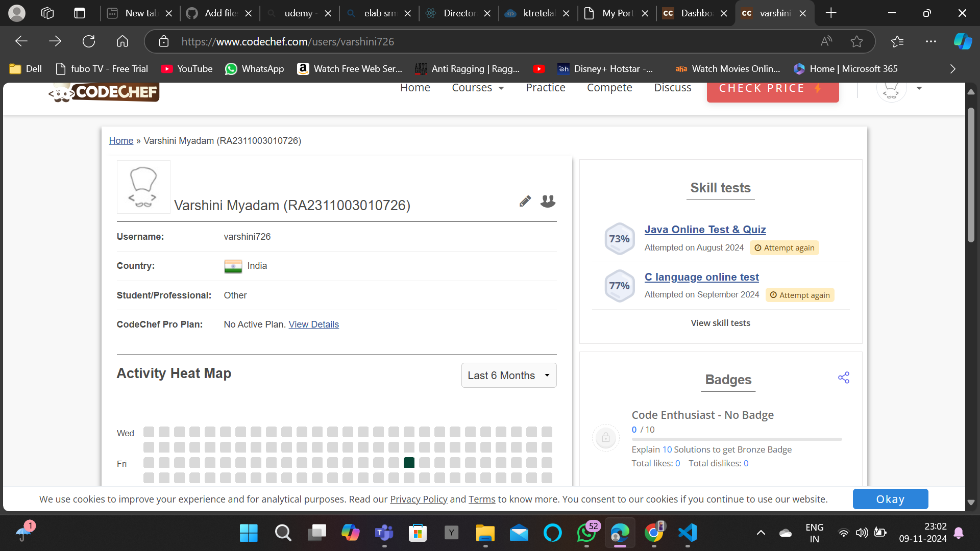Viewport: 980px width, 551px height.
Task: Click Attempt again for the Java test
Action: (785, 248)
